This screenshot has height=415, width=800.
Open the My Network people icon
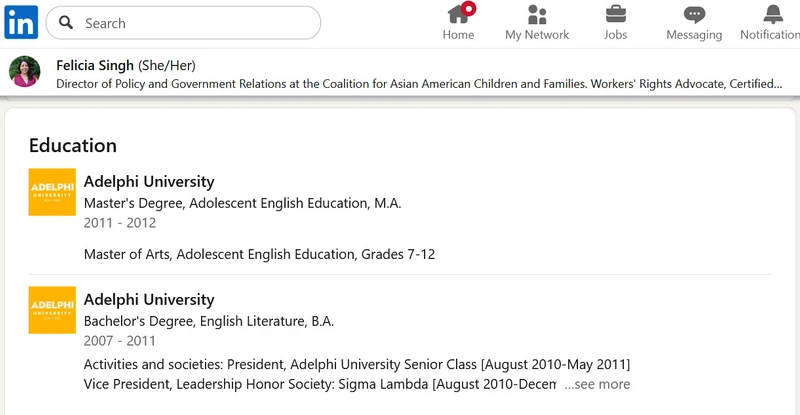click(537, 14)
